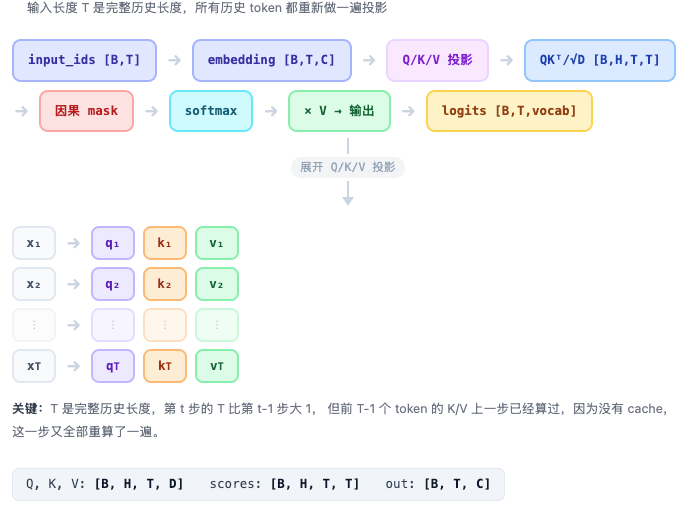Select the q₁ query cell

113,243
